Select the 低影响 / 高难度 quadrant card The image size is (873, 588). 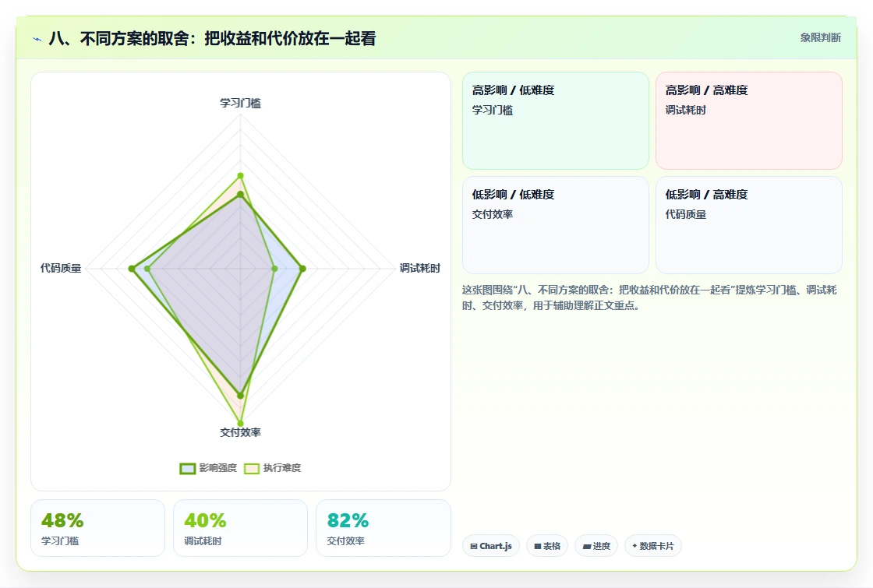pyautogui.click(x=749, y=225)
